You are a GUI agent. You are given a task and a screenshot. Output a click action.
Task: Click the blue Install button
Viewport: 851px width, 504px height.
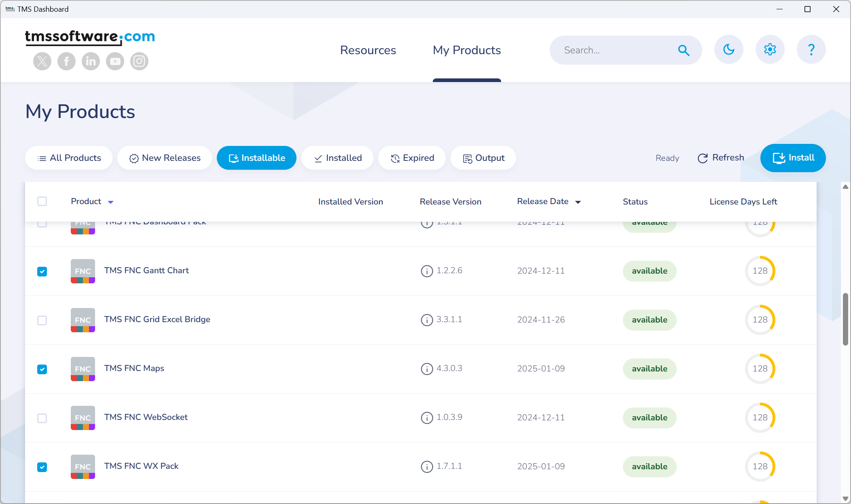pos(793,158)
